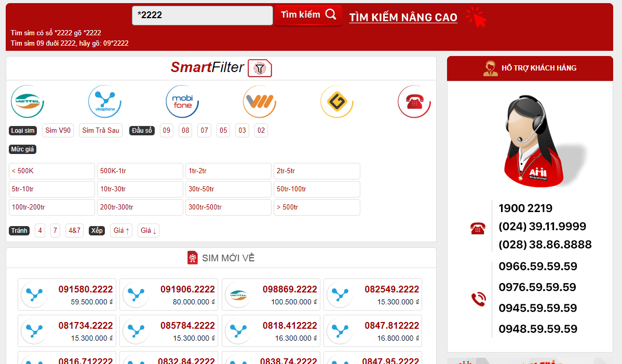Toggle avoid digit 7 filter
The image size is (622, 364).
click(55, 231)
